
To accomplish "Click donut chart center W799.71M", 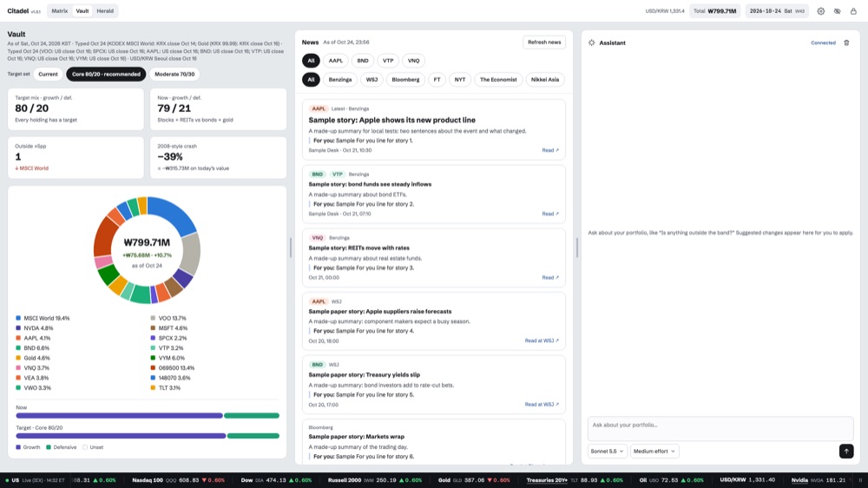I will 147,242.
